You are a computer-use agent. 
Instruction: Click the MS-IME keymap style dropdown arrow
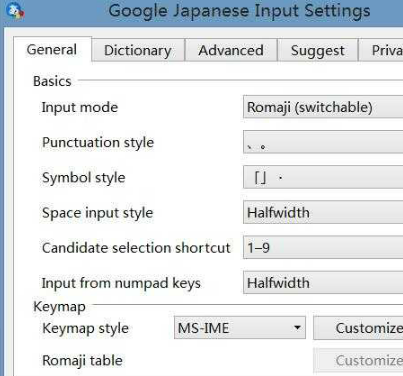pos(297,328)
